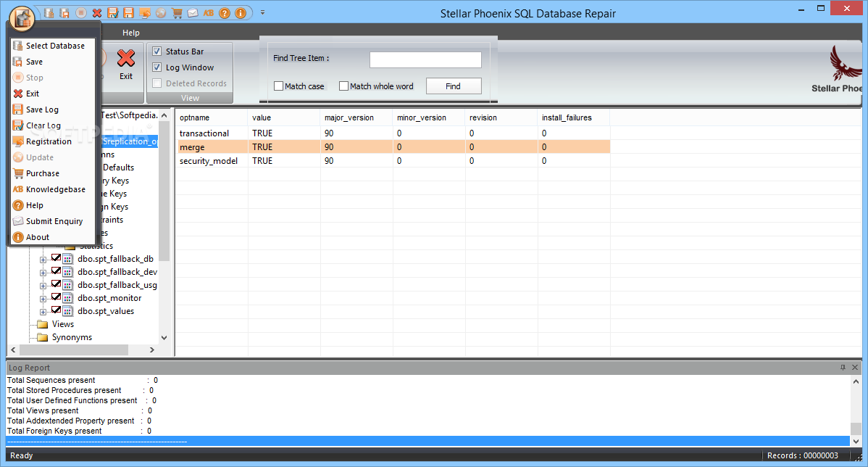
Task: Choose Knowledgebase from the application menu
Action: tap(54, 189)
